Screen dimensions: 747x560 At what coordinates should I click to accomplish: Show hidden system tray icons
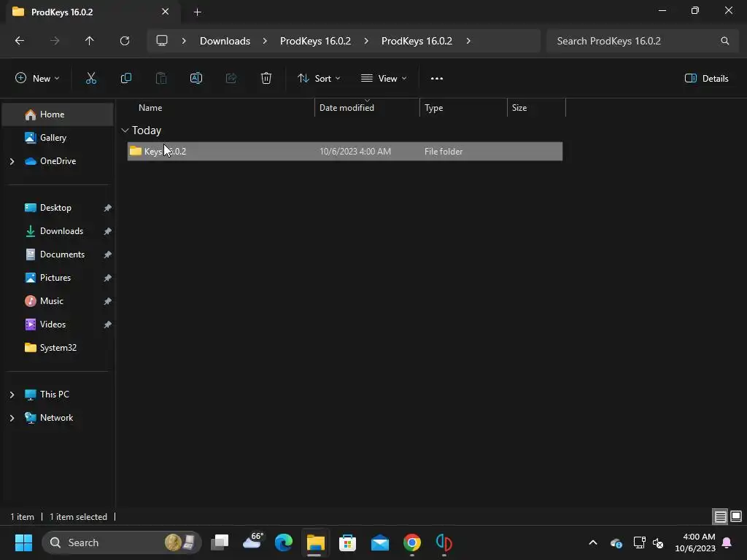click(x=593, y=542)
